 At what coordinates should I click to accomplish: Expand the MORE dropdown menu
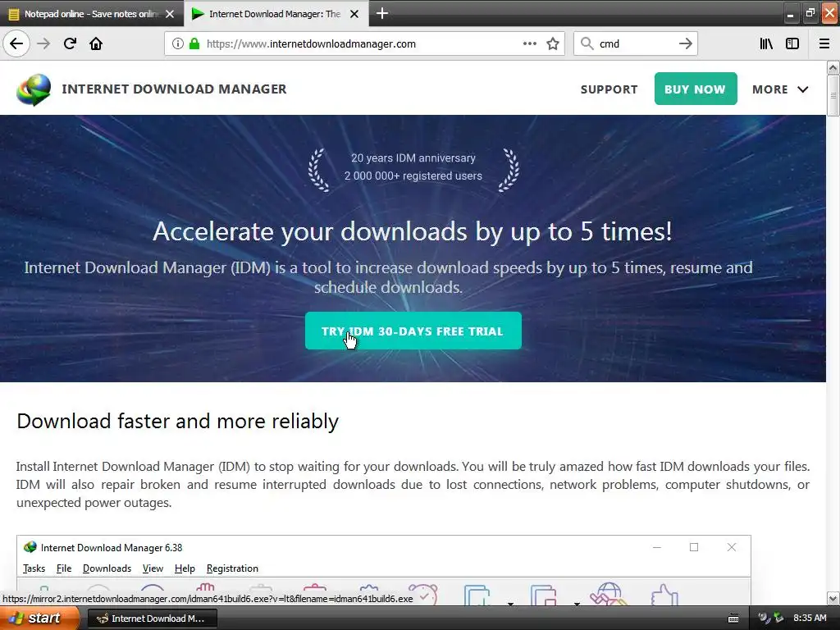point(780,89)
